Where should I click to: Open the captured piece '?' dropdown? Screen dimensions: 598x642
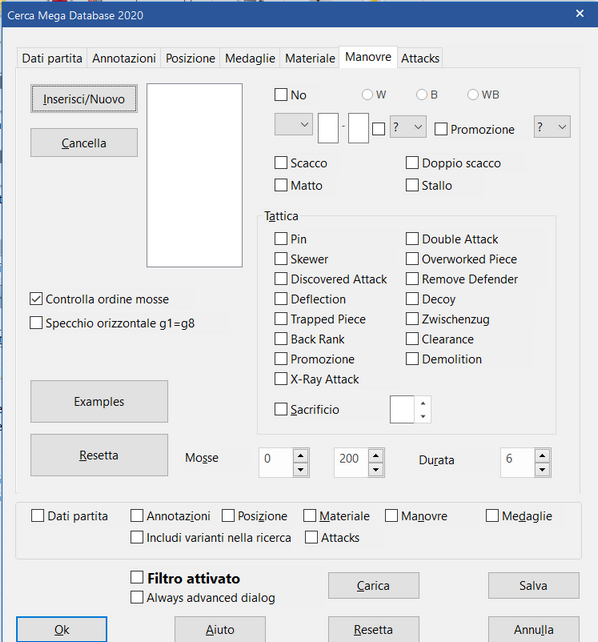pos(408,127)
